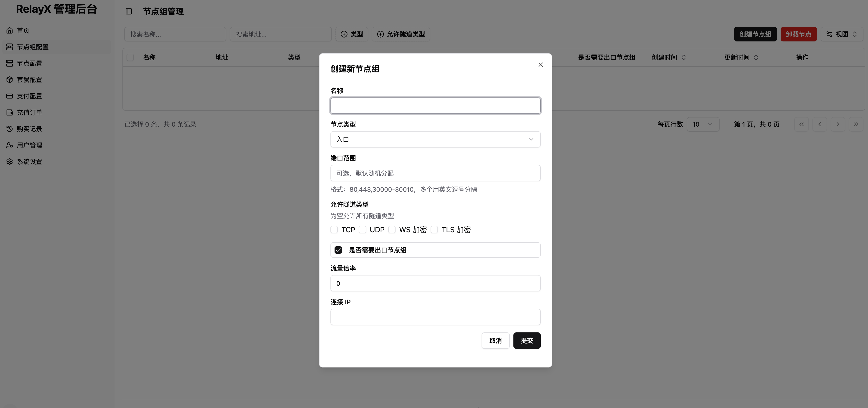Uncheck 是否需要出口节点组 checkbox
Screen dimensions: 868x408
(x=338, y=250)
